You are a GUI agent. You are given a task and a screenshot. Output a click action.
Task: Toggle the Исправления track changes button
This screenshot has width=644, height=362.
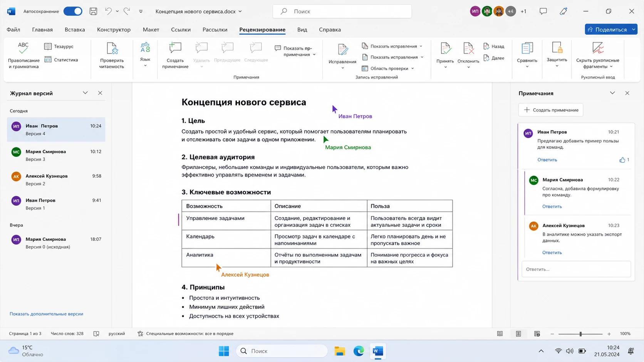coord(342,55)
